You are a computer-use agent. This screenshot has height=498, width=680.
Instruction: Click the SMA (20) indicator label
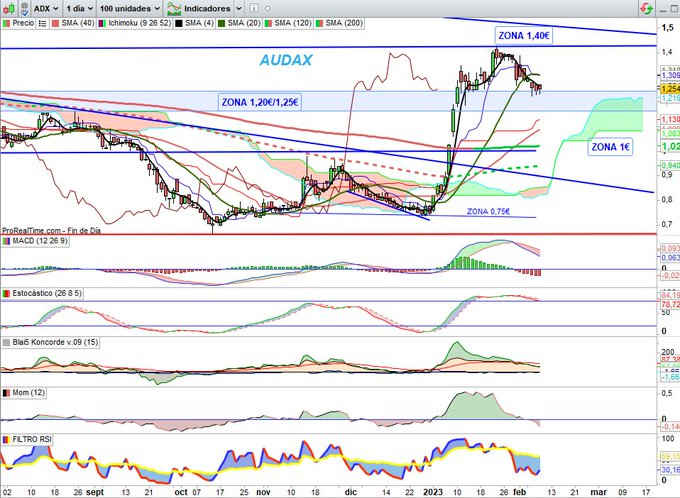coord(244,23)
